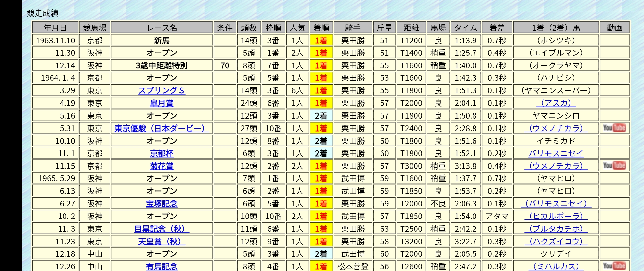
Task: Open the 京都杯 race link
Action: 161,153
